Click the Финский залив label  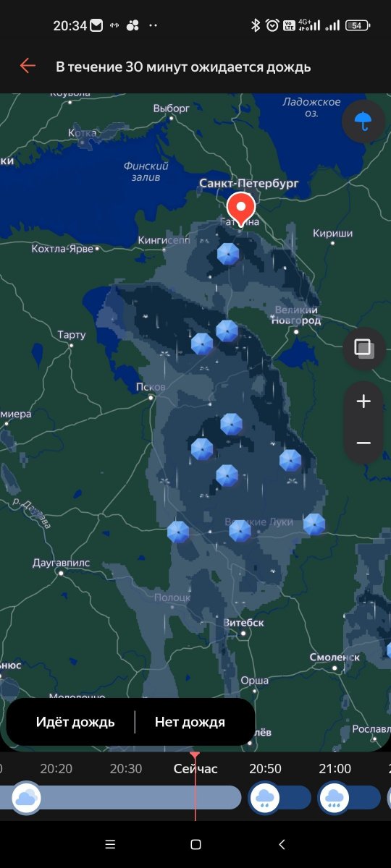pyautogui.click(x=146, y=171)
